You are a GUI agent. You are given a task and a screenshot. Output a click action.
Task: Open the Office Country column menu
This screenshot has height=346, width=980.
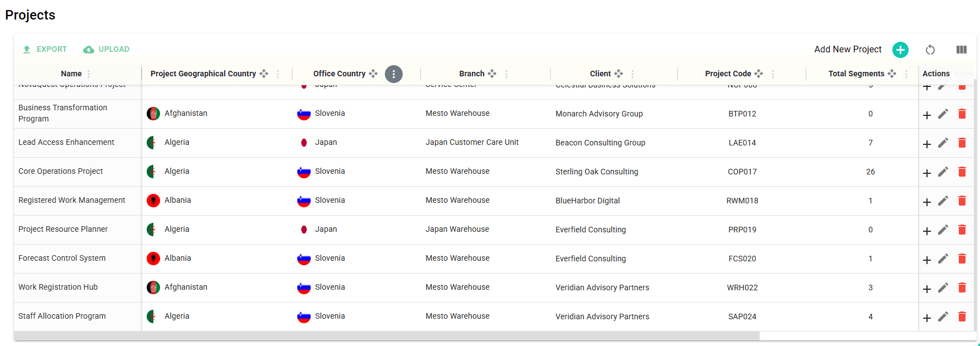tap(394, 74)
